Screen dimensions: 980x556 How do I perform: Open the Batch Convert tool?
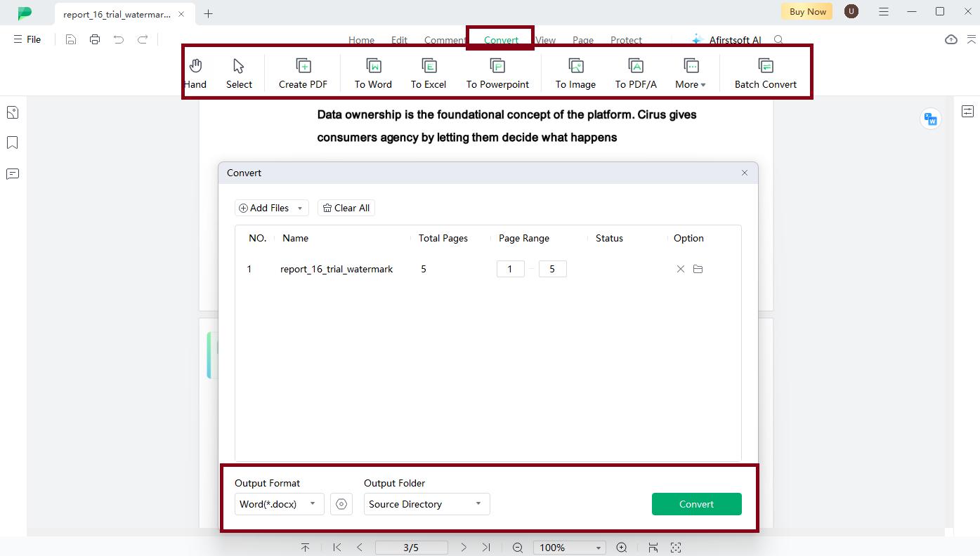point(766,73)
